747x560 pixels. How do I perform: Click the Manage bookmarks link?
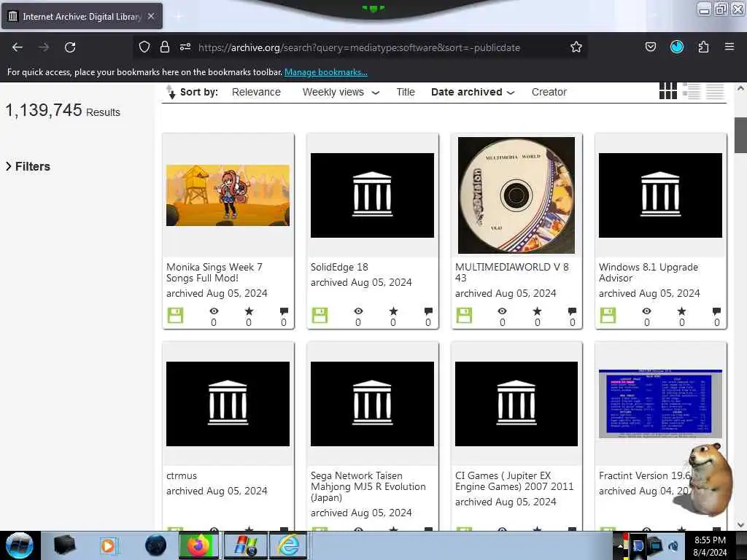(x=326, y=72)
